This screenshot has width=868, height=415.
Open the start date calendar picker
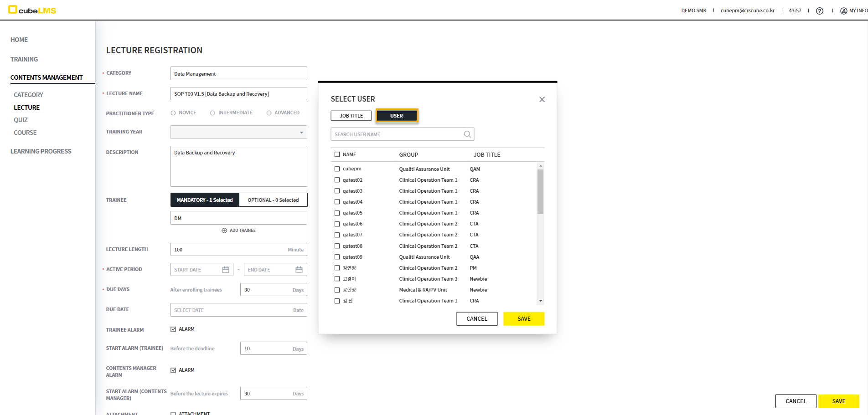(226, 270)
